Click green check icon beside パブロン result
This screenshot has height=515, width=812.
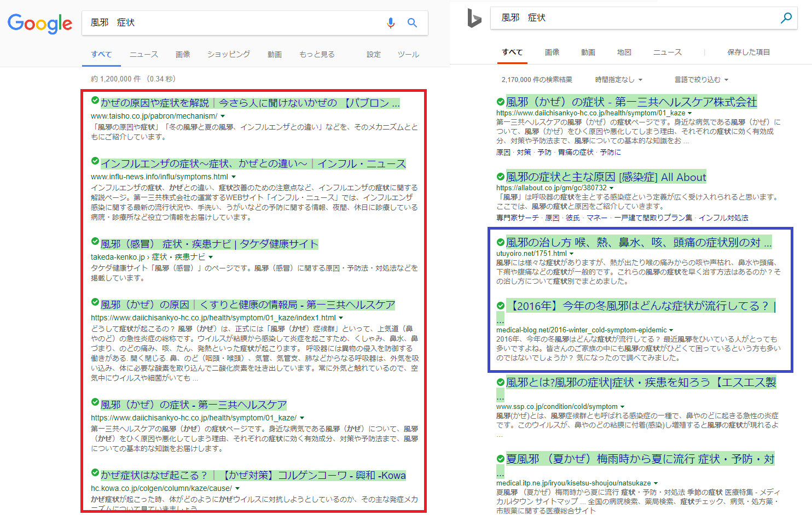(x=95, y=101)
